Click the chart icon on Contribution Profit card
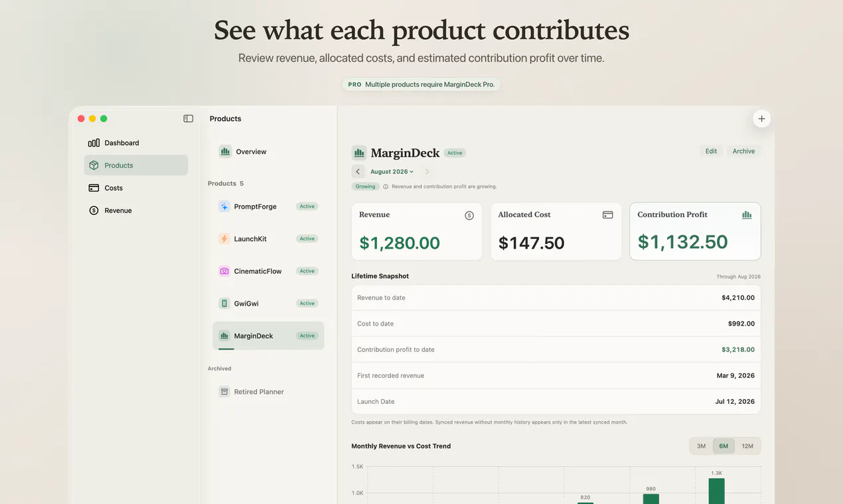 [747, 215]
